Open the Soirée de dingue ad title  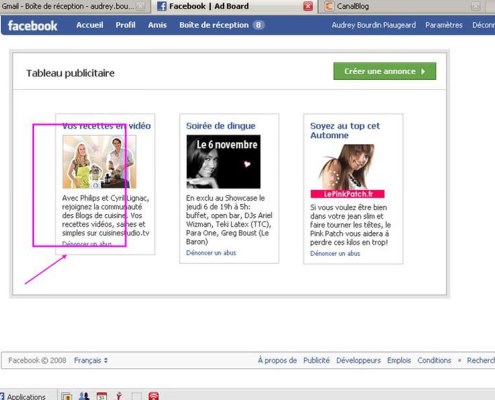pos(221,126)
